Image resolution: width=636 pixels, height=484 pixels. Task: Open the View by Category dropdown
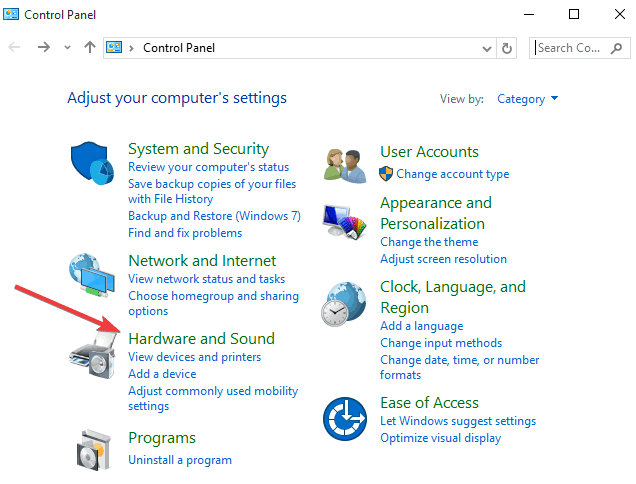click(x=528, y=99)
